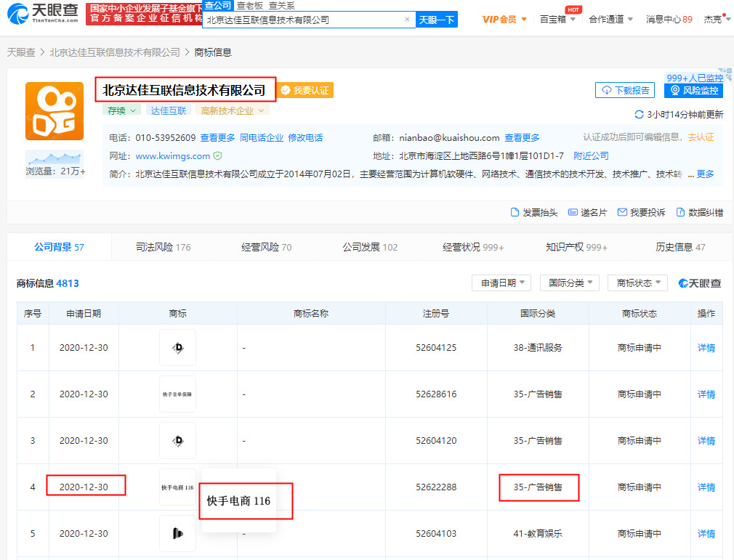Viewport: 734px width, 560px height.
Task: Select the 查公司 search tab
Action: tap(218, 6)
